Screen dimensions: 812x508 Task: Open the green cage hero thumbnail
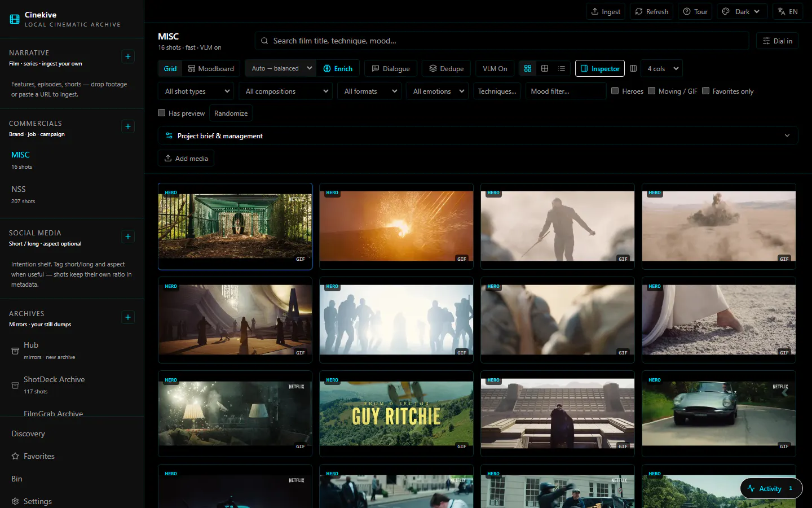[235, 226]
